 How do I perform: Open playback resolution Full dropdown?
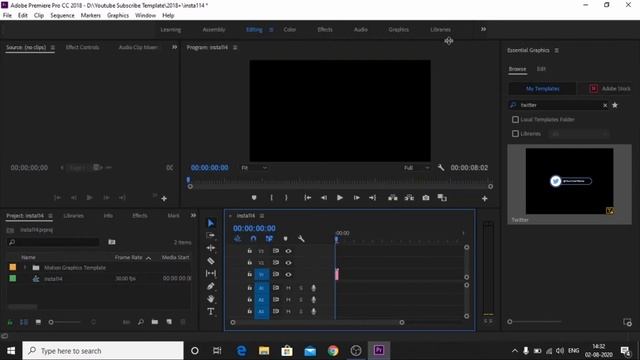[417, 168]
